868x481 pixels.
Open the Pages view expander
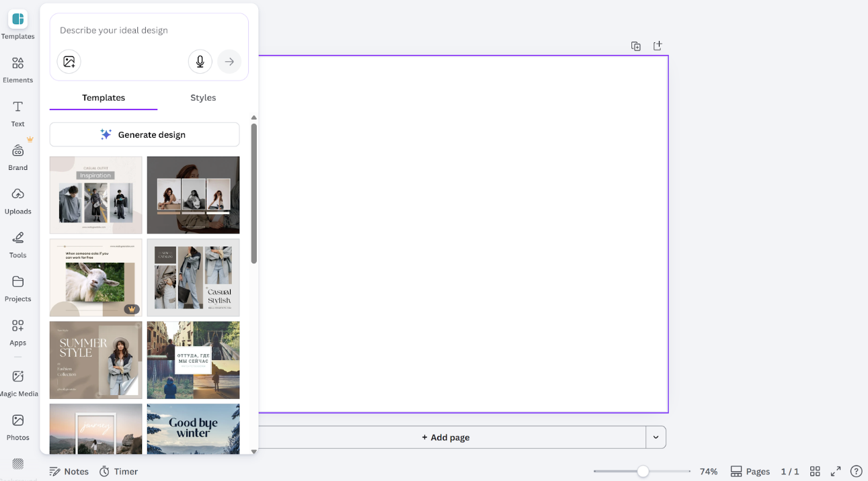750,472
